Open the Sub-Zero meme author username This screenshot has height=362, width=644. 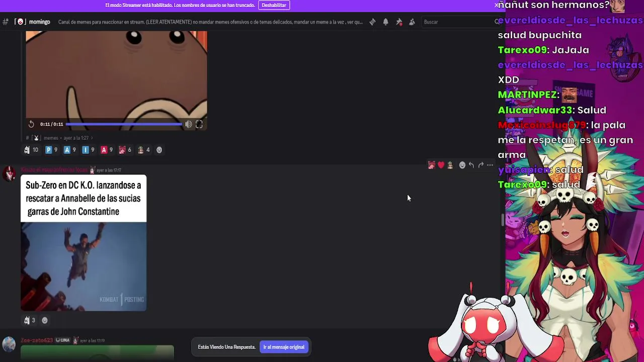click(54, 170)
